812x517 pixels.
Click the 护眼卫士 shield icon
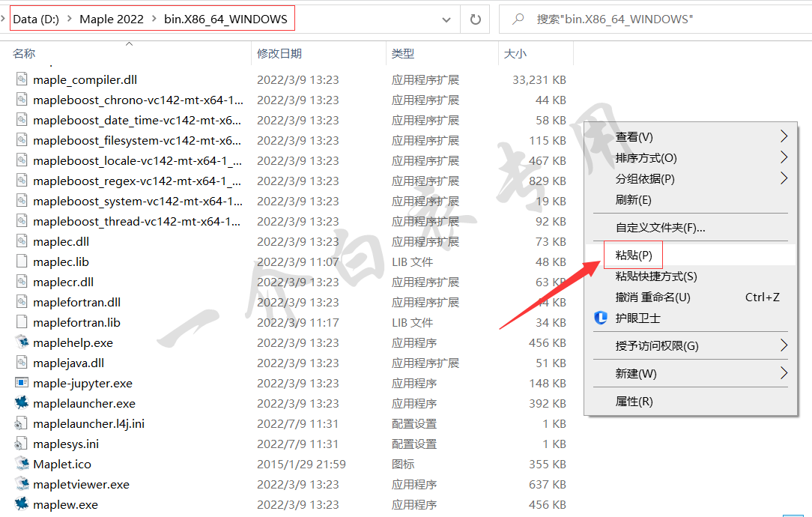[601, 318]
